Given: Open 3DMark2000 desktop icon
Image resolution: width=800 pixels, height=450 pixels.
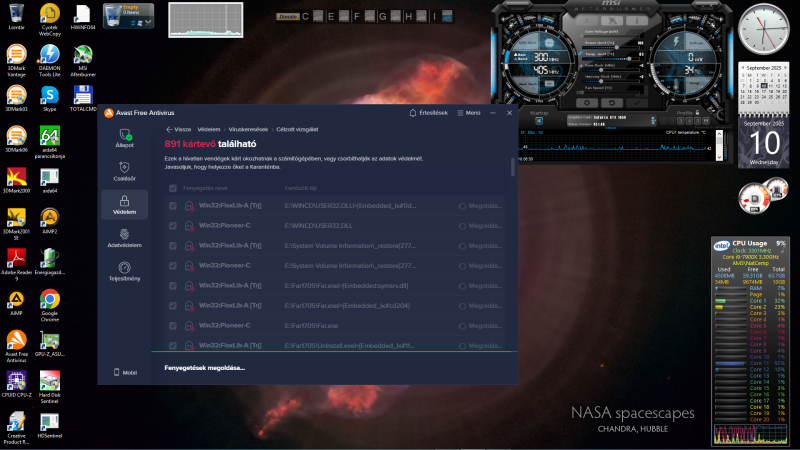Looking at the screenshot, I should coord(16,180).
